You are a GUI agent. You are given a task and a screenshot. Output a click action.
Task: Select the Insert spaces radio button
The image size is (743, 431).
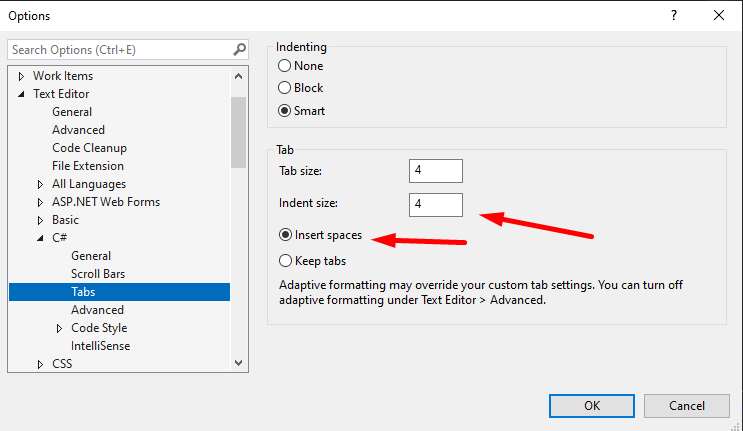(x=285, y=236)
